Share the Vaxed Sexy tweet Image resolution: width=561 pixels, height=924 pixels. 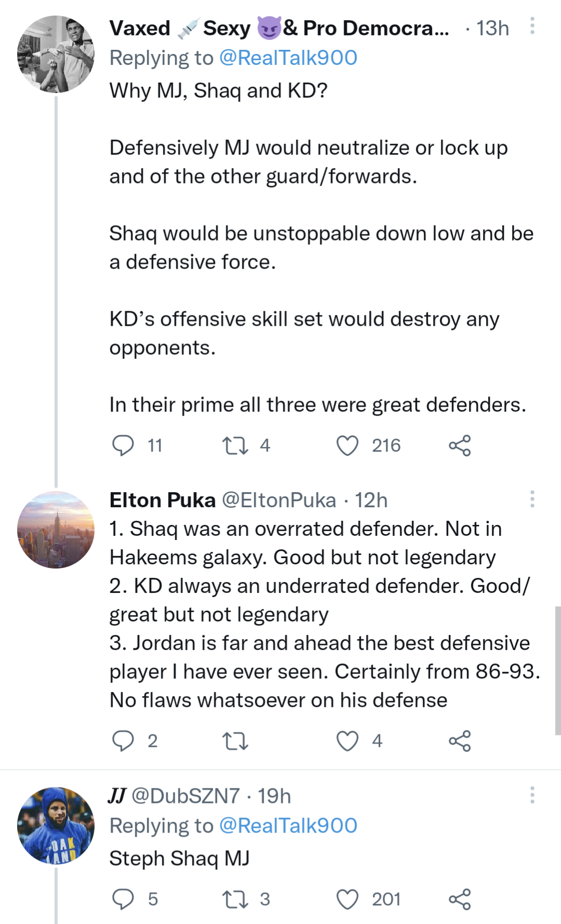[x=460, y=445]
